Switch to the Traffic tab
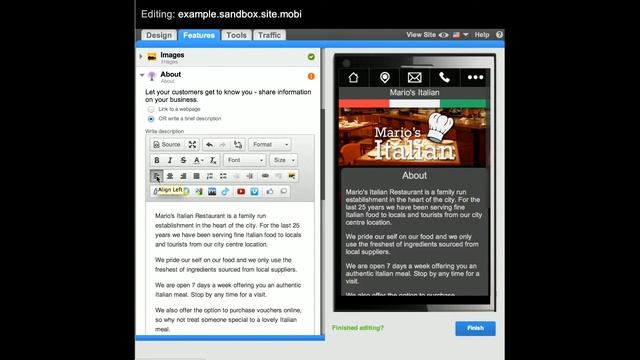The height and width of the screenshot is (360, 640). pyautogui.click(x=269, y=35)
